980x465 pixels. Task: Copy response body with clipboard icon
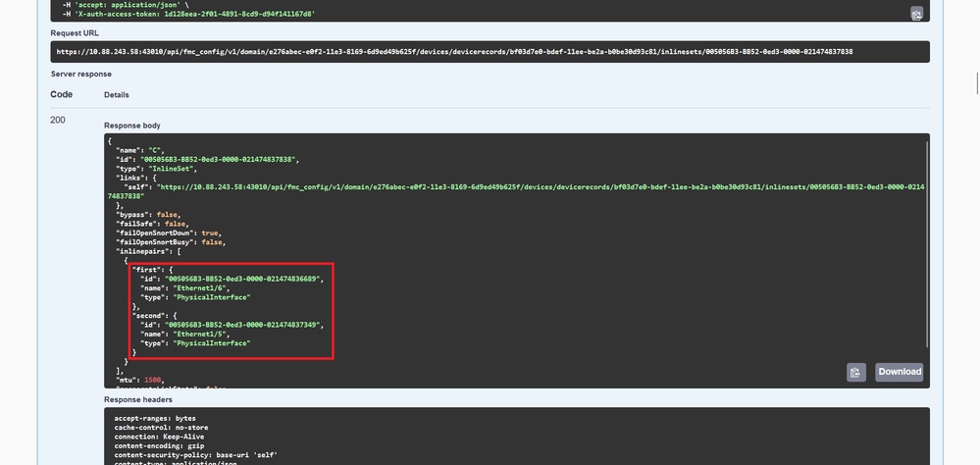[855, 373]
